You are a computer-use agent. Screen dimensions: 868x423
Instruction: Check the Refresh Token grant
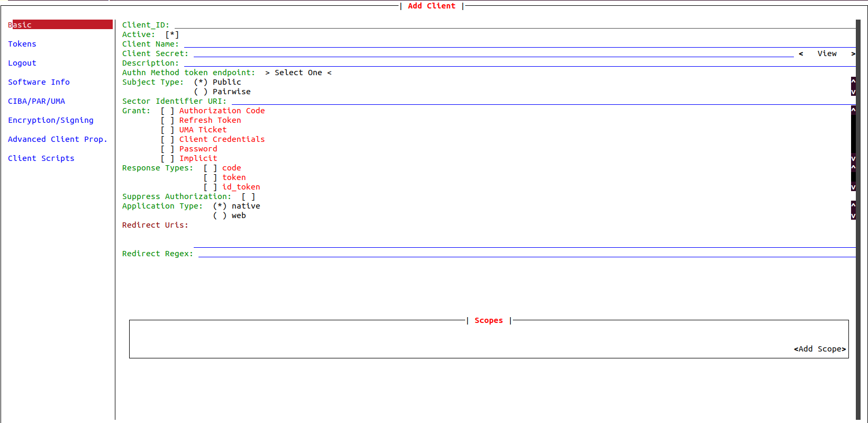click(x=167, y=120)
